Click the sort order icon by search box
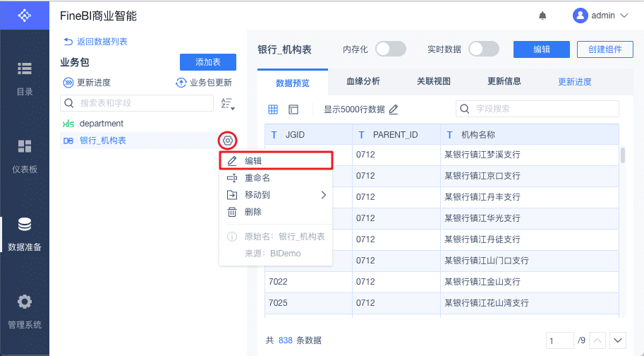 [227, 104]
